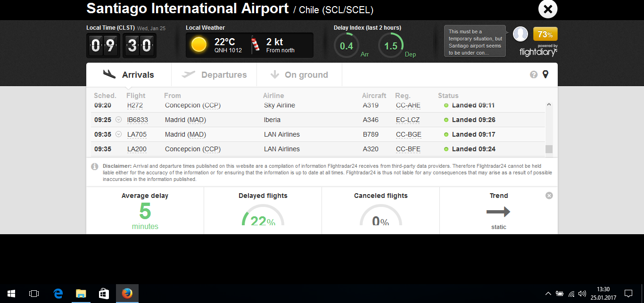Show hidden system tray icons
644x303 pixels.
coord(548,293)
